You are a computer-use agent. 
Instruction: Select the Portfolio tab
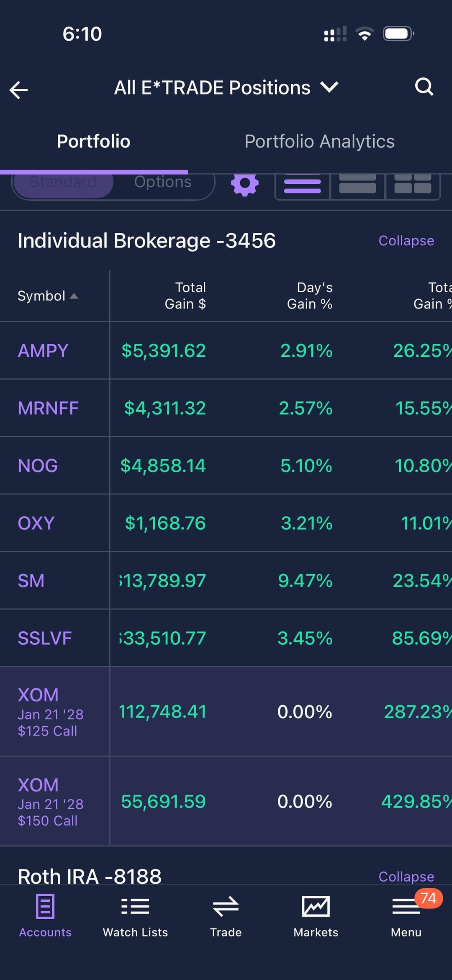(x=93, y=141)
